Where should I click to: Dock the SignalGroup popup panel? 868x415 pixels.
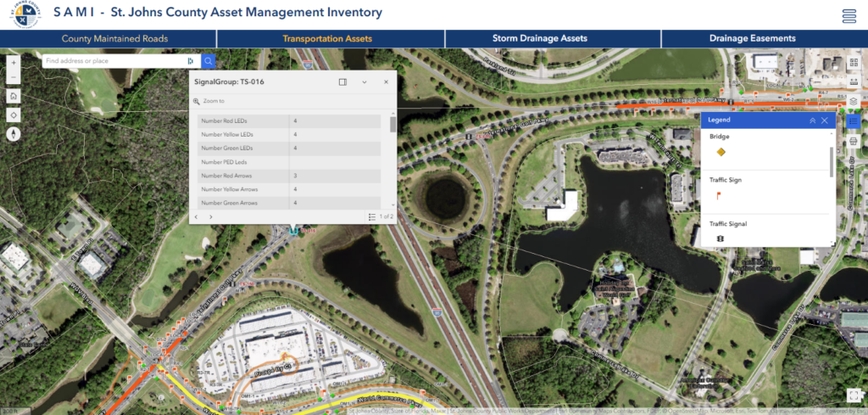tap(342, 82)
